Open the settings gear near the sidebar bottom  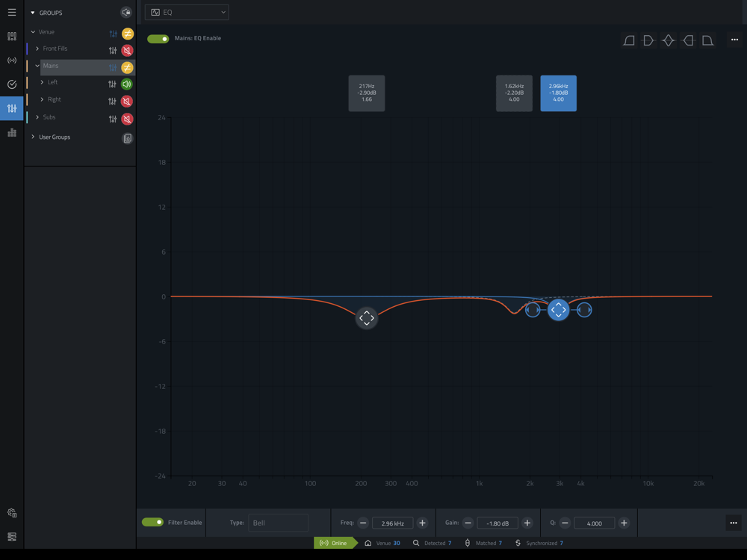[x=12, y=513]
